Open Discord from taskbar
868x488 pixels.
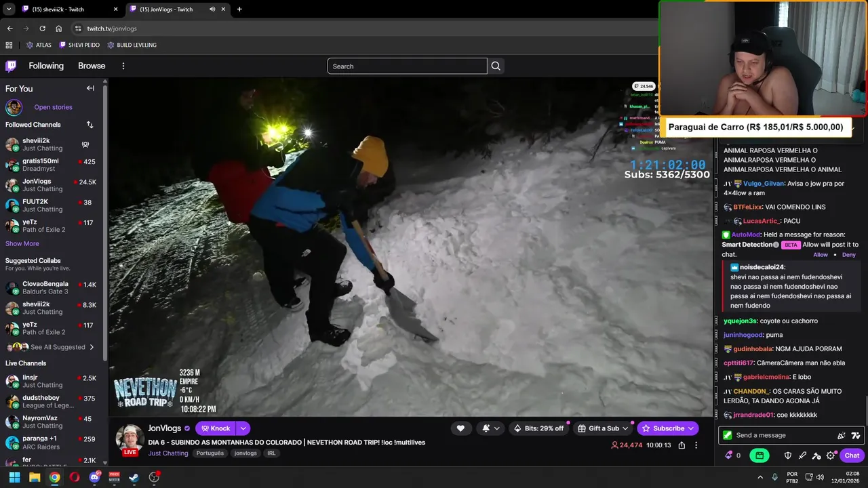(x=94, y=477)
